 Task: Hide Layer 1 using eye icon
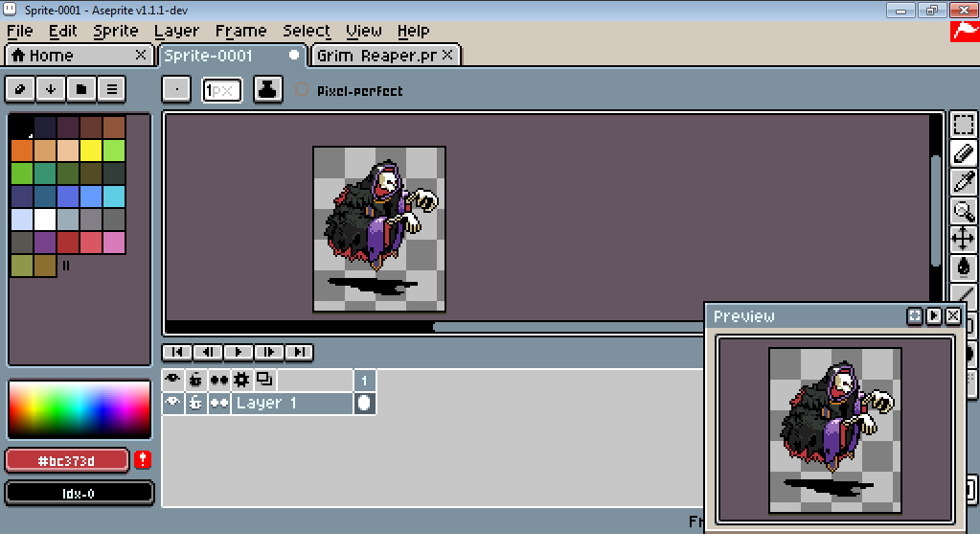pos(173,403)
